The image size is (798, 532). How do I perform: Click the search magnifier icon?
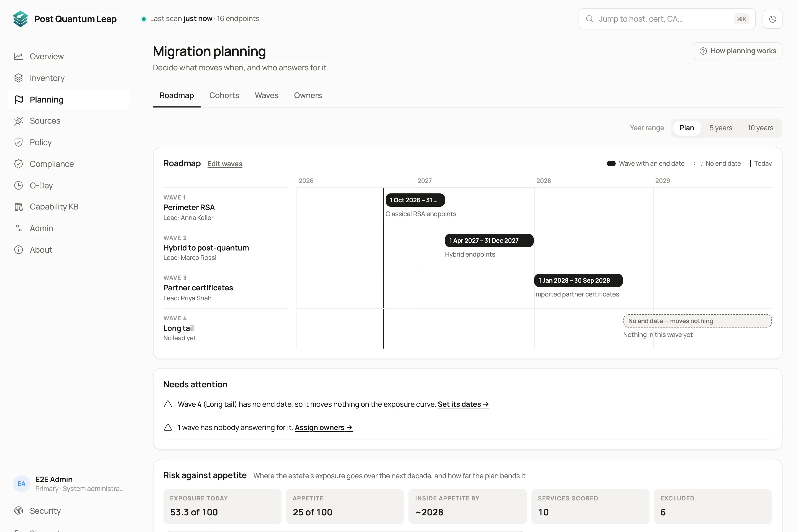click(589, 19)
